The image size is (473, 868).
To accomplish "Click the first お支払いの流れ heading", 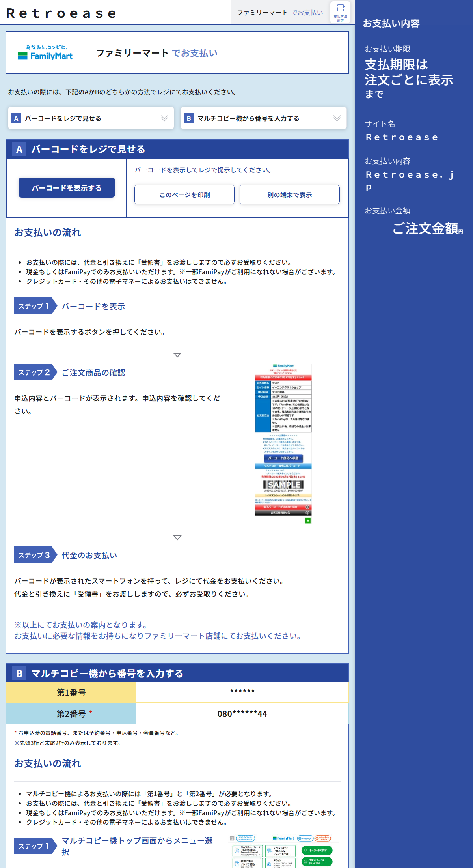I will (x=48, y=233).
